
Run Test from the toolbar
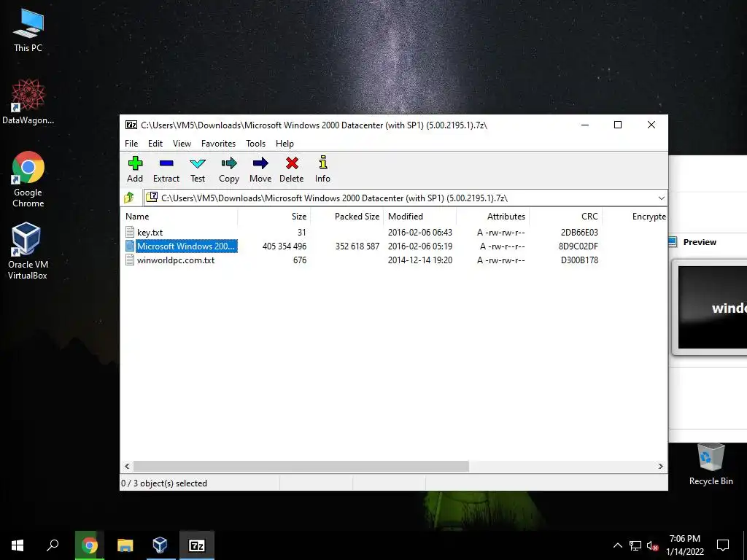(198, 164)
